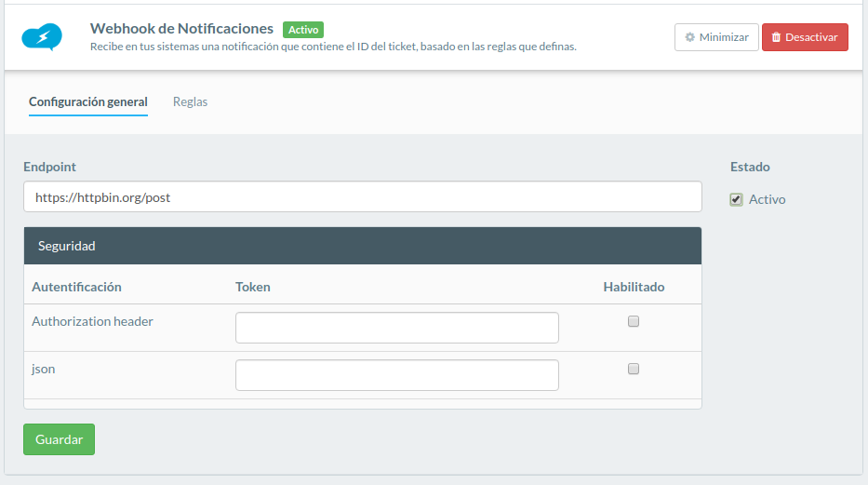The image size is (868, 485).
Task: Click the Authorization header token field
Action: click(397, 327)
